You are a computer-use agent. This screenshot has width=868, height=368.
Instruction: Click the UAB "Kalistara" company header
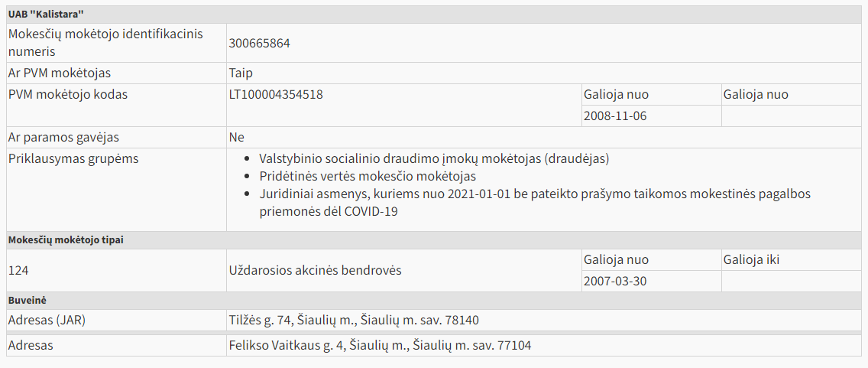click(x=45, y=15)
